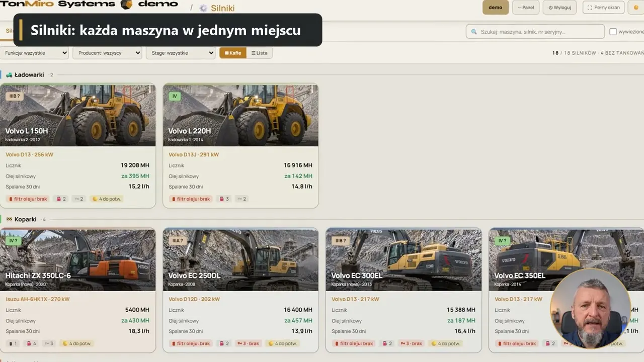This screenshot has width=644, height=362.
Task: Click '19 208 MH' counter value
Action: 135,165
